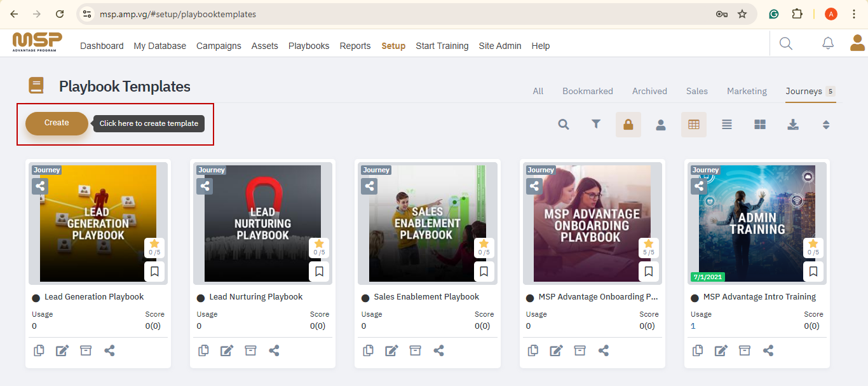Image resolution: width=868 pixels, height=386 pixels.
Task: Copy the Sales Enablement Playbook template
Action: (x=368, y=350)
